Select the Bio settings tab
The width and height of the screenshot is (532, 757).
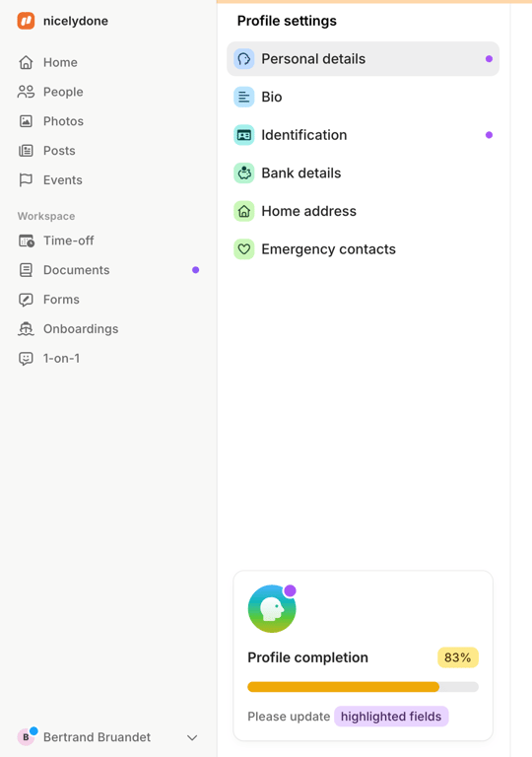(x=363, y=97)
